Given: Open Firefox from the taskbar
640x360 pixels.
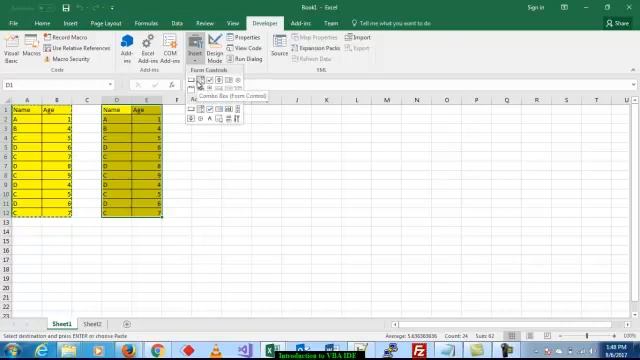Looking at the screenshot, I should pyautogui.click(x=129, y=351).
